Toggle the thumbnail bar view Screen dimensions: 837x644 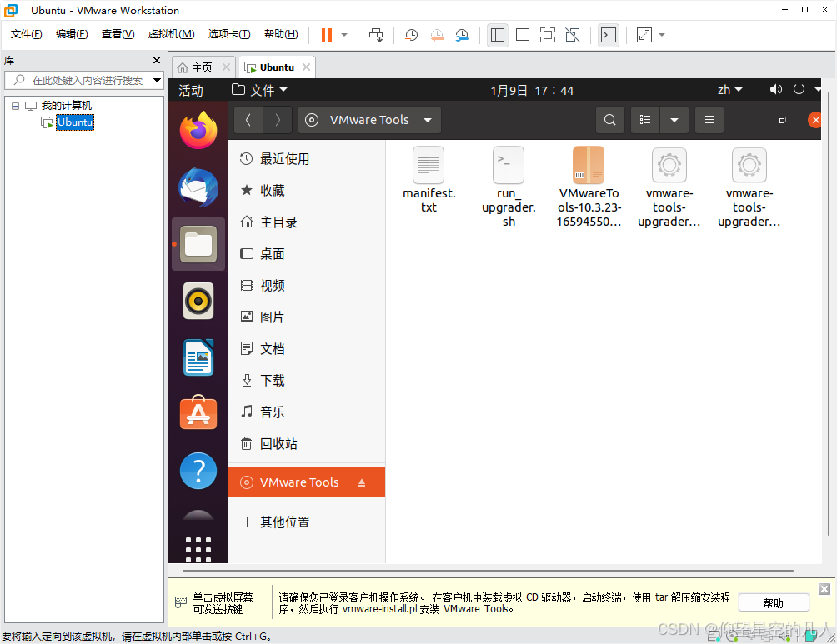(x=523, y=35)
